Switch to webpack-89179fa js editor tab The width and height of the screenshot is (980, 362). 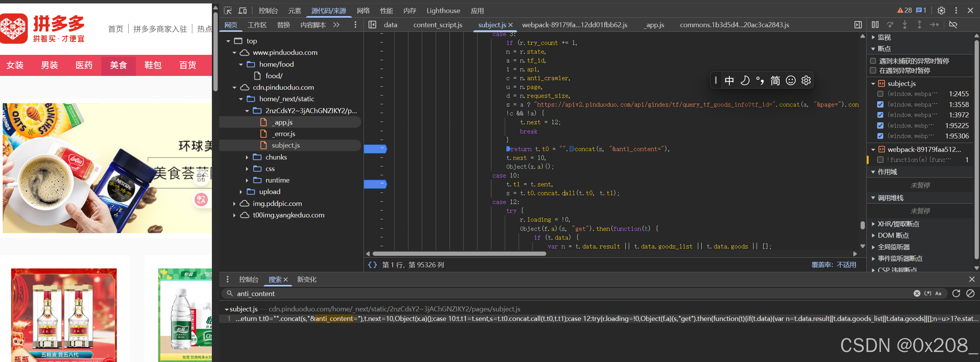pyautogui.click(x=575, y=25)
